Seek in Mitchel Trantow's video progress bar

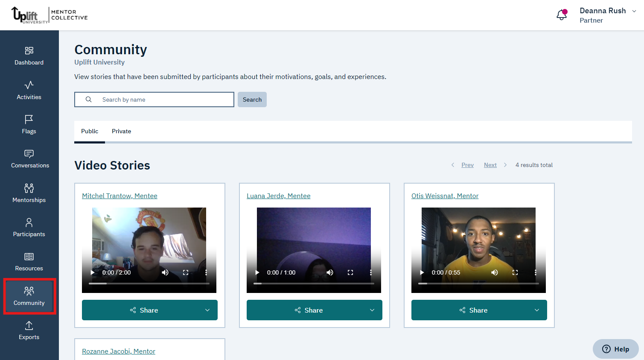click(x=149, y=284)
